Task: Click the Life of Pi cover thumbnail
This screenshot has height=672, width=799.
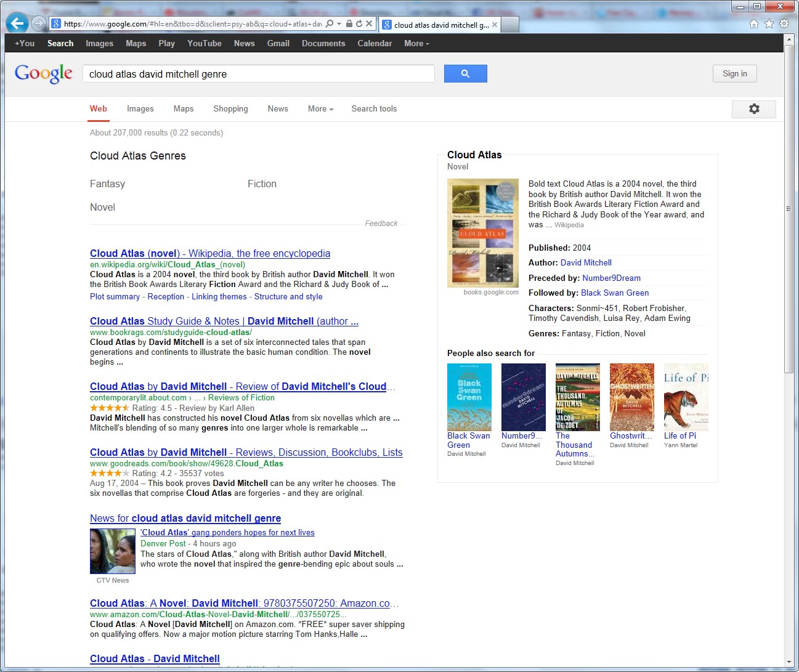Action: pyautogui.click(x=686, y=397)
